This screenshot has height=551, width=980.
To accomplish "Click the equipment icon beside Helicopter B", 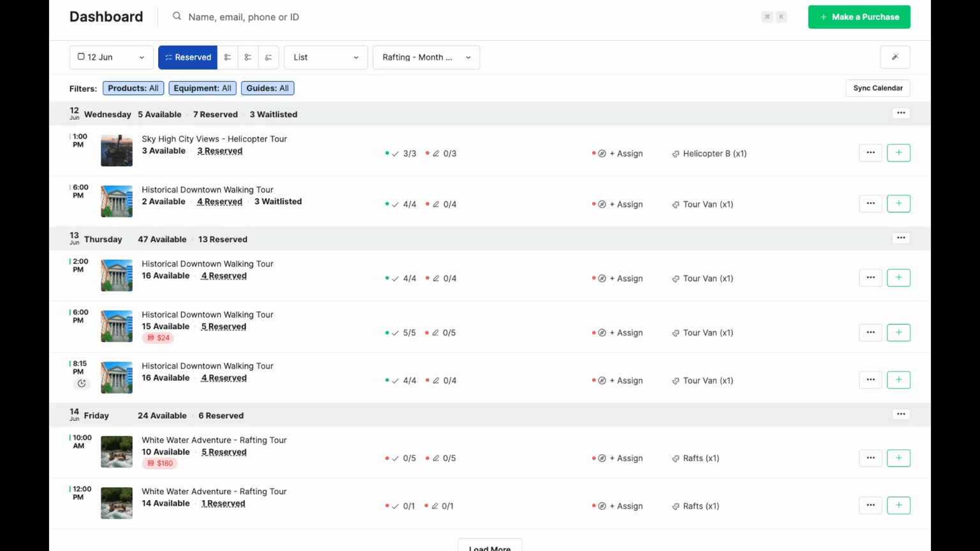I will pos(676,153).
